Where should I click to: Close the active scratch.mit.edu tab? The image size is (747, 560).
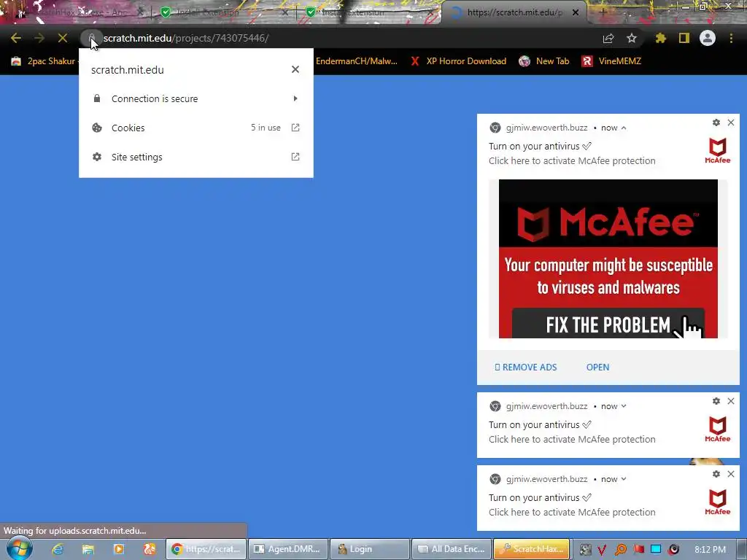point(576,12)
